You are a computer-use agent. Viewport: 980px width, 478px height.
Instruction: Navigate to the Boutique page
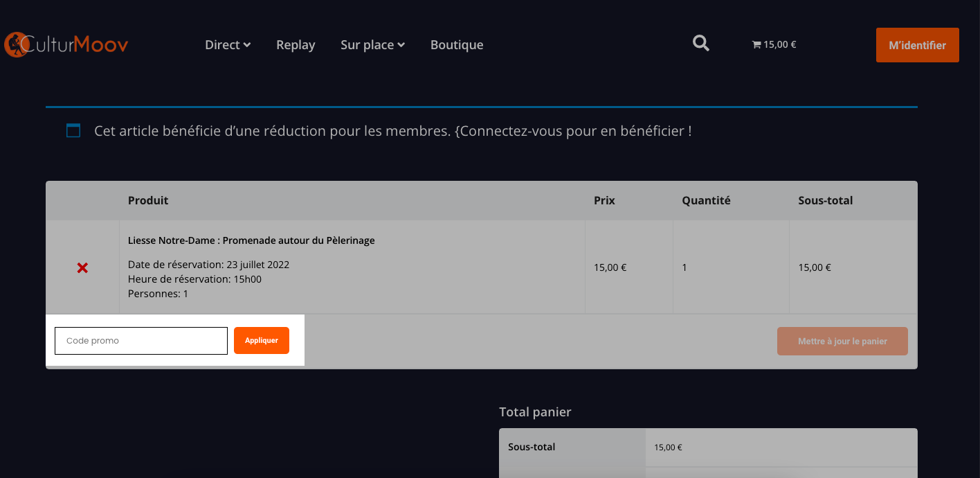pyautogui.click(x=457, y=45)
